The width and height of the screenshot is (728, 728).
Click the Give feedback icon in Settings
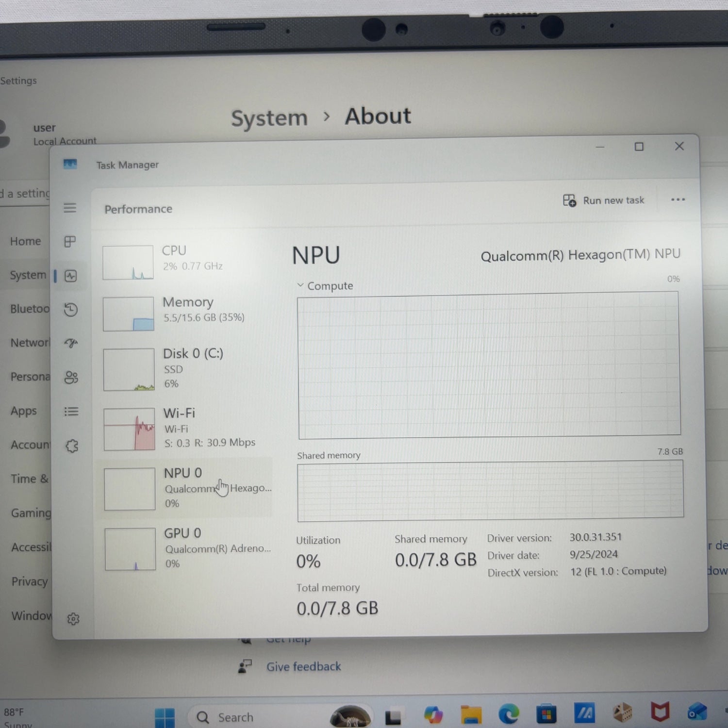tap(245, 666)
